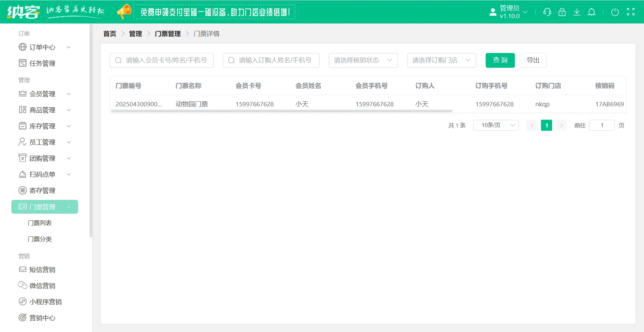The height and width of the screenshot is (332, 644).
Task: Click the 动物园门票 ticket name cell
Action: (192, 104)
